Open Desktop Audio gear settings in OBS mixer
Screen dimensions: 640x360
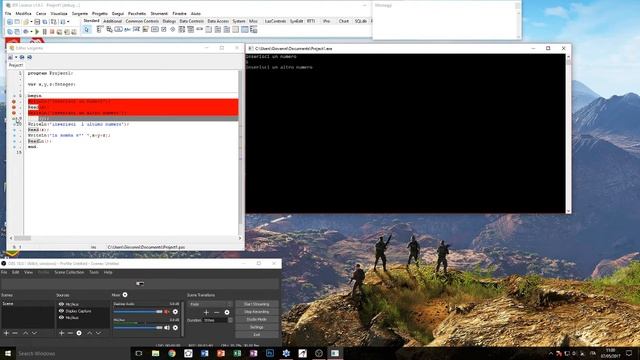[175, 312]
